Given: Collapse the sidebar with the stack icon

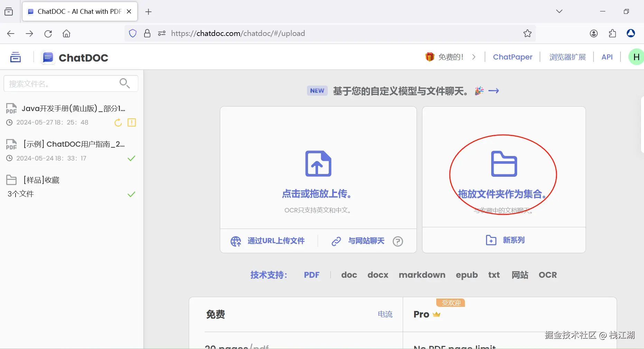Looking at the screenshot, I should coord(15,57).
